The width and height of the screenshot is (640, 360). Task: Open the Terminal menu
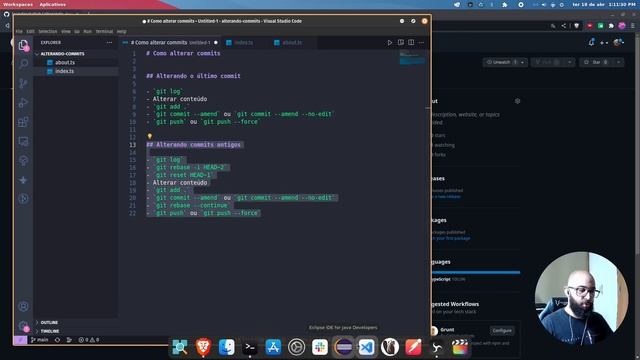point(104,31)
